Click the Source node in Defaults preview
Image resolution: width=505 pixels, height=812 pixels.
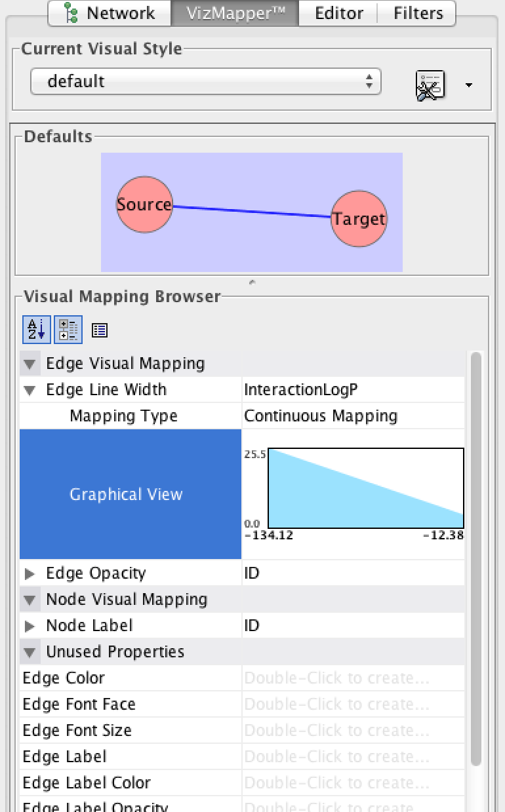click(144, 204)
